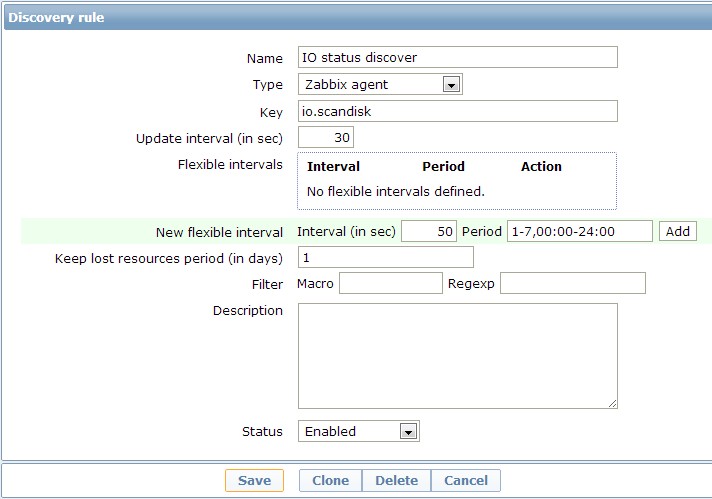Click the Period field with 1-7,00:00-24:00
Screen dimensions: 712x499
tap(579, 231)
